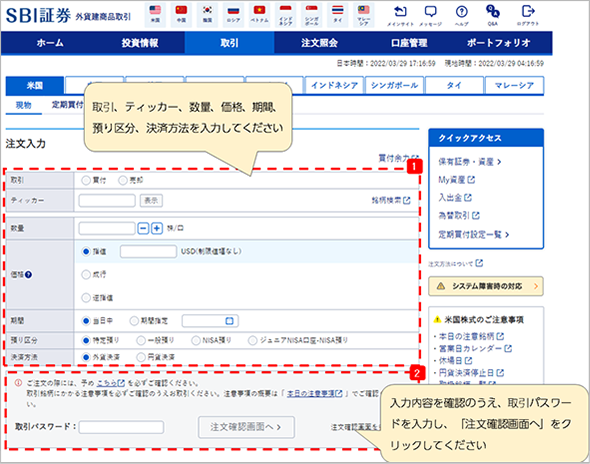Click the minus quantity stepper button
Image resolution: width=590 pixels, height=464 pixels.
(143, 228)
